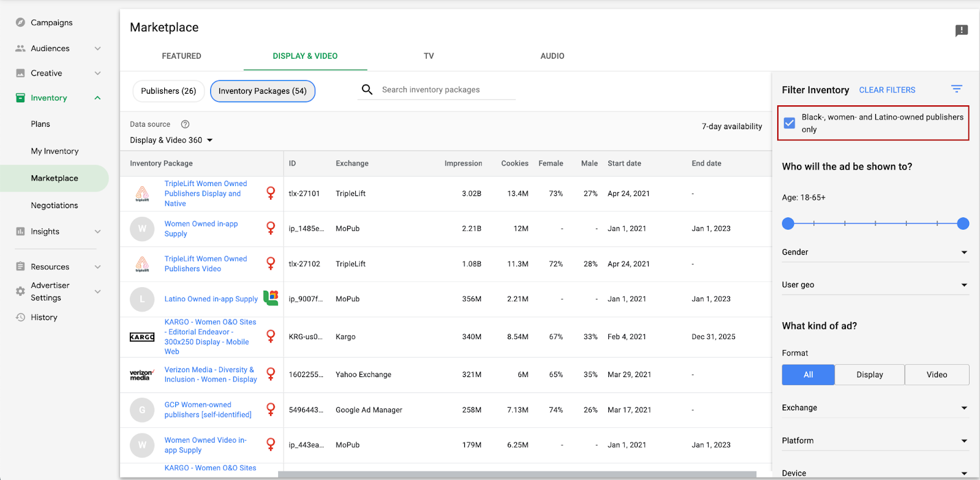The width and height of the screenshot is (980, 480).
Task: Open the Exchange filter dropdown
Action: [x=875, y=408]
